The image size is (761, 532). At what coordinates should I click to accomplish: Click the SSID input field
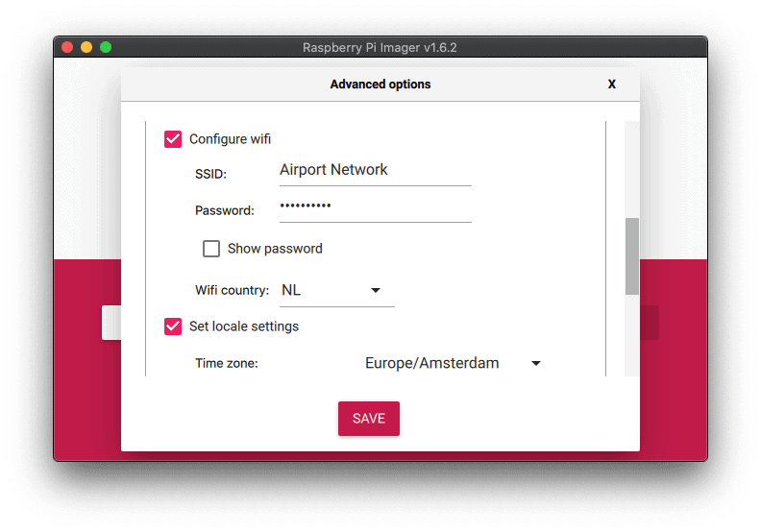(375, 171)
